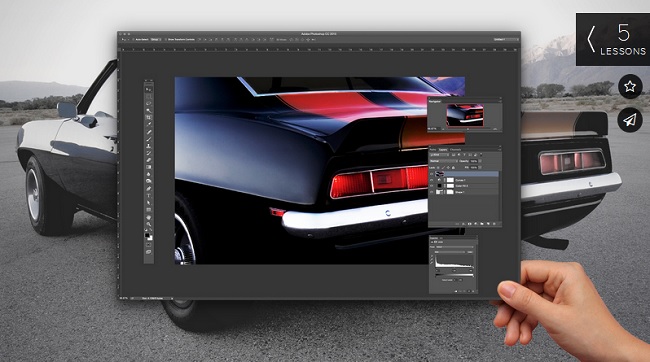Click the paper plane share icon
Image resolution: width=650 pixels, height=362 pixels.
[x=630, y=120]
